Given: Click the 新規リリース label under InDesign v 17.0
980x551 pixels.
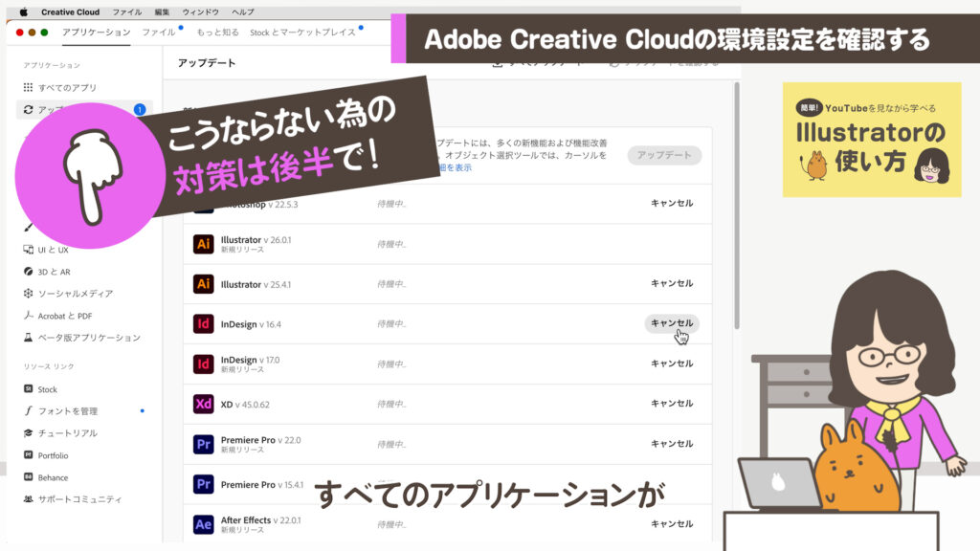Looking at the screenshot, I should point(242,370).
